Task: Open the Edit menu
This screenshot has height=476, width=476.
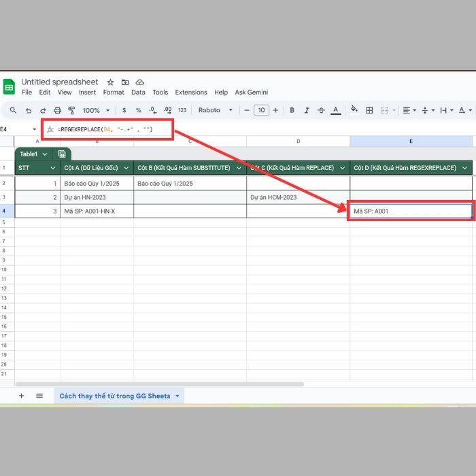Action: tap(45, 92)
